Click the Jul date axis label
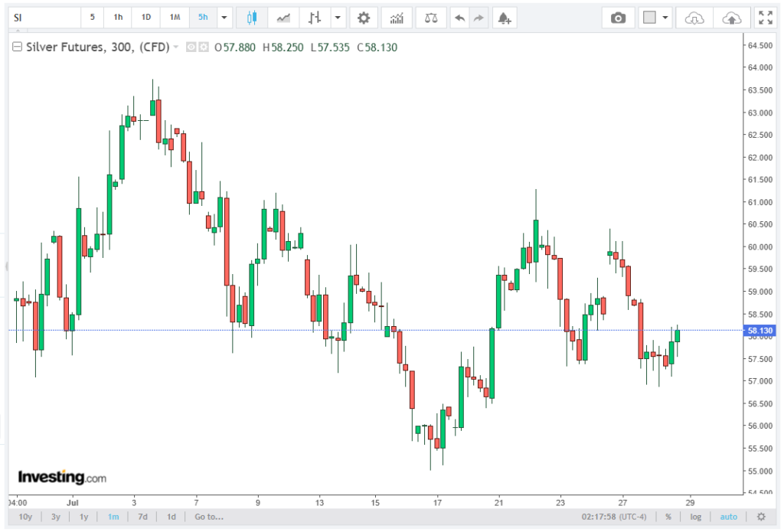This screenshot has height=532, width=784. click(x=73, y=502)
